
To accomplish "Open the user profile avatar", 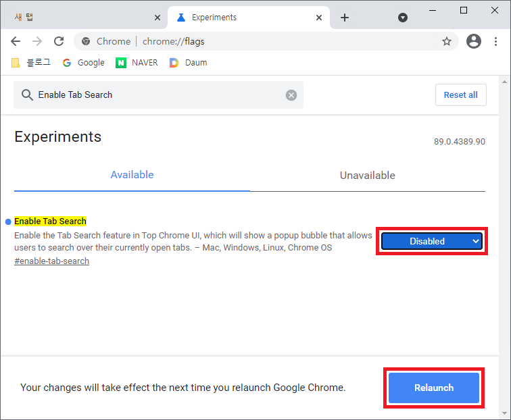I will coord(474,41).
